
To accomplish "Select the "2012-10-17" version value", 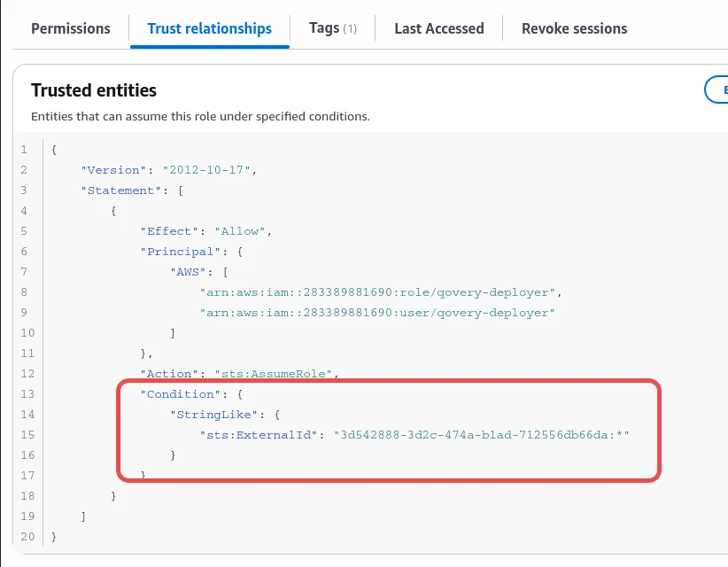I will click(x=206, y=170).
